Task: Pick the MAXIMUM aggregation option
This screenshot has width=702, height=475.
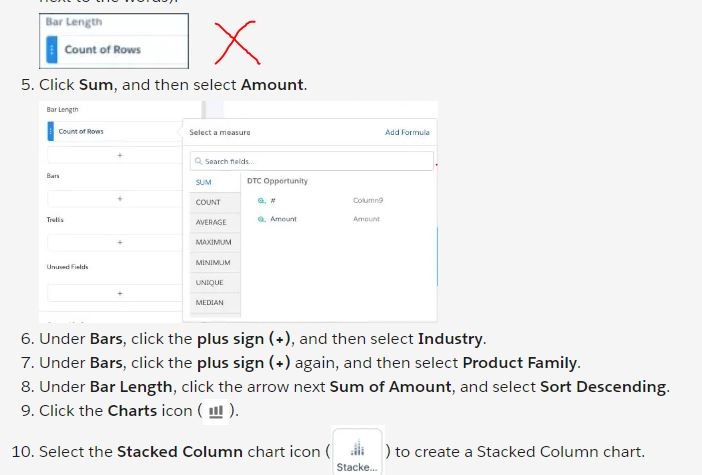Action: pos(213,242)
